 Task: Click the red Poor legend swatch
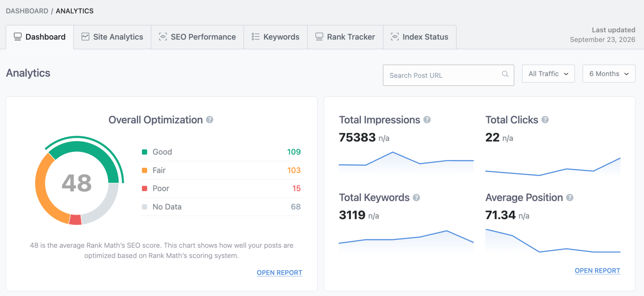click(x=144, y=189)
